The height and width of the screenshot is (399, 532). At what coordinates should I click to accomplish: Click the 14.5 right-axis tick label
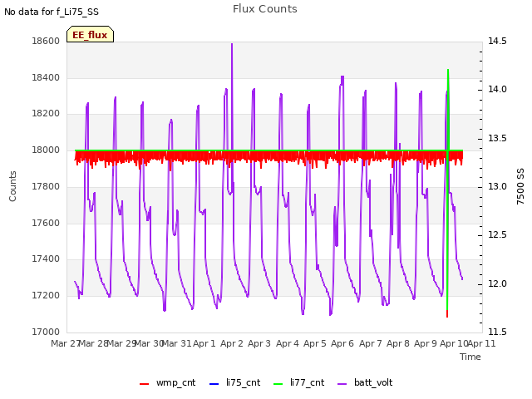(497, 41)
